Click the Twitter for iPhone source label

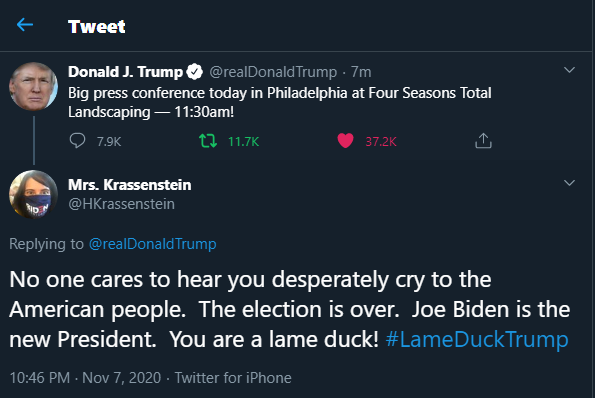coord(233,378)
